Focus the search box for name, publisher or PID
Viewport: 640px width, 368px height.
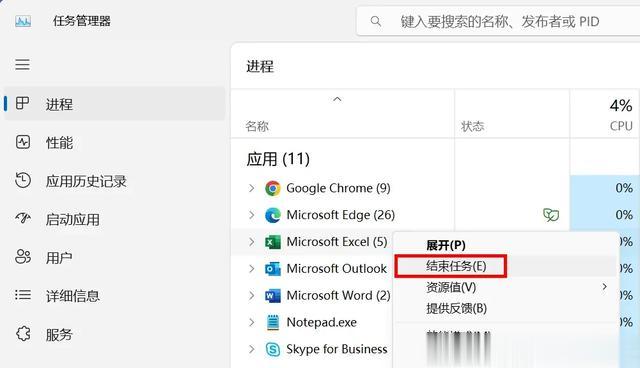499,21
